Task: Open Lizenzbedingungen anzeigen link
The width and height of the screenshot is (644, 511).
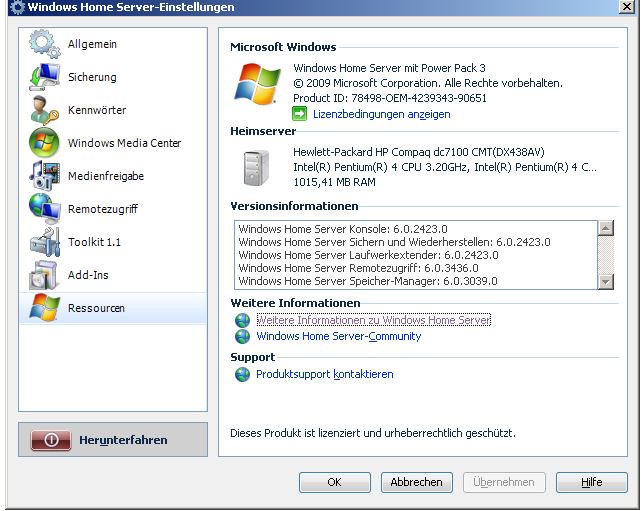Action: (x=382, y=114)
